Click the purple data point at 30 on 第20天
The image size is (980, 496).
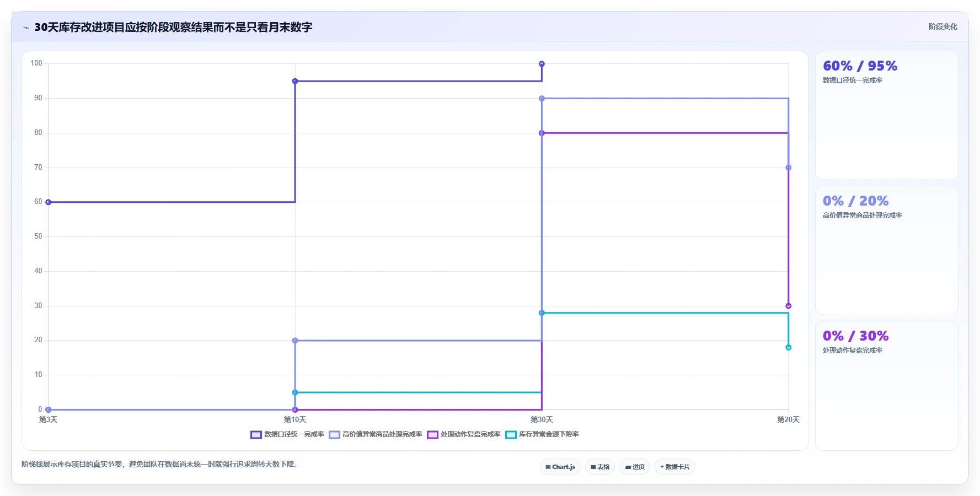[788, 306]
